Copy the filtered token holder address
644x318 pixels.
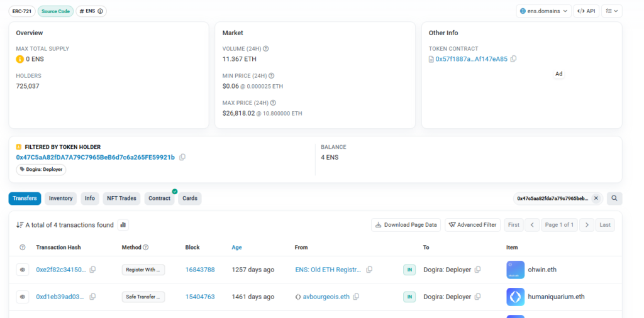(x=182, y=157)
